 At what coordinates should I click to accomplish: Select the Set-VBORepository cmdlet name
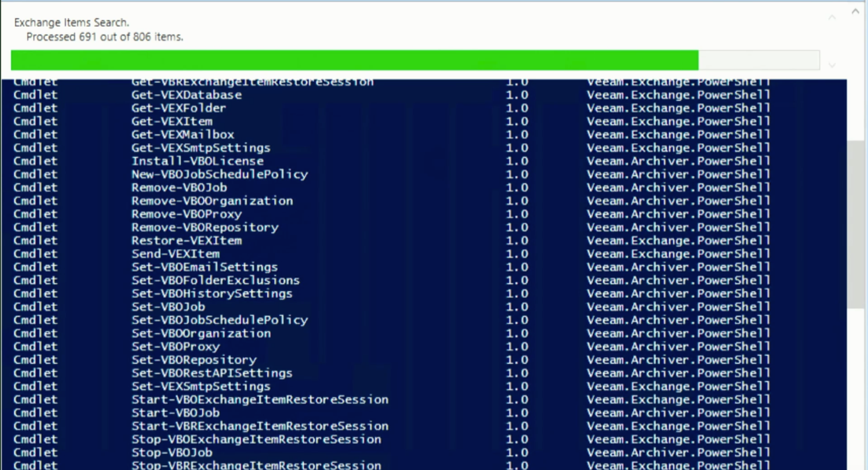coord(194,360)
